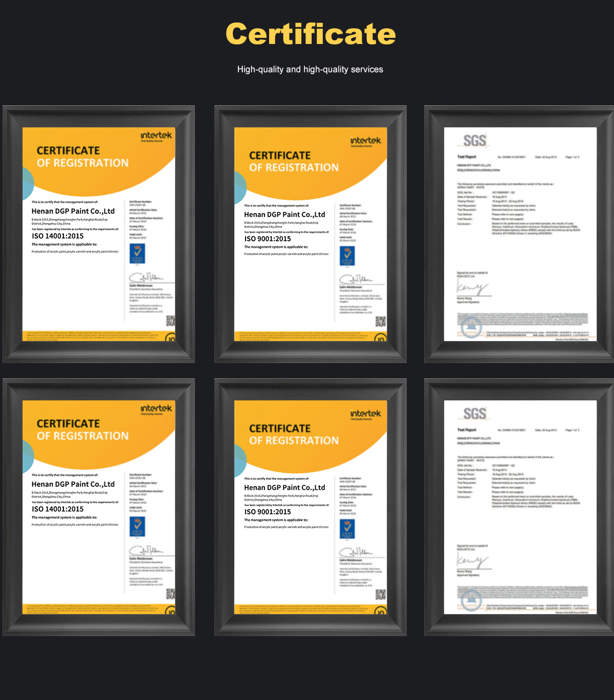This screenshot has height=700, width=614.
Task: Click "CERTIFICATE OF REGISTRATION" title on top-row ISO 14001 certificate
Action: coord(82,157)
